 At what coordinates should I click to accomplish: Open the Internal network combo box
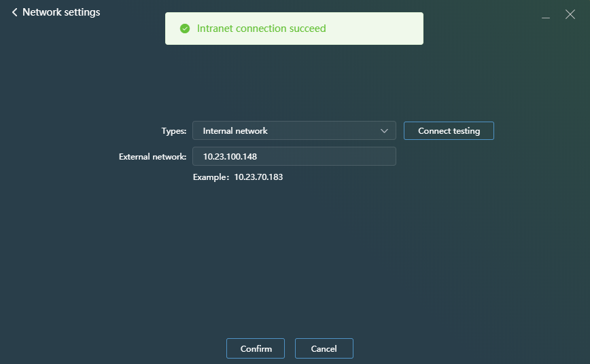pyautogui.click(x=294, y=131)
